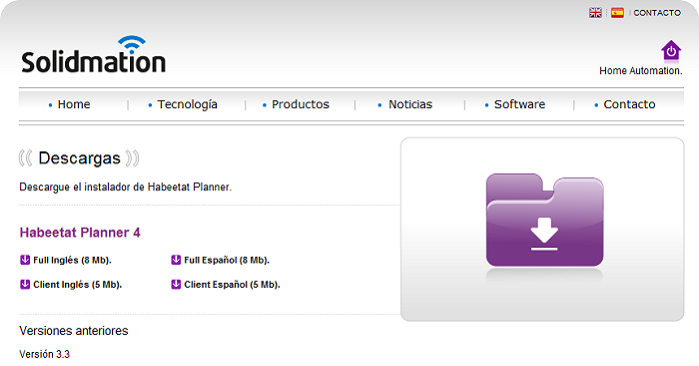The height and width of the screenshot is (366, 699).
Task: Open the Noticias page
Action: click(x=410, y=104)
